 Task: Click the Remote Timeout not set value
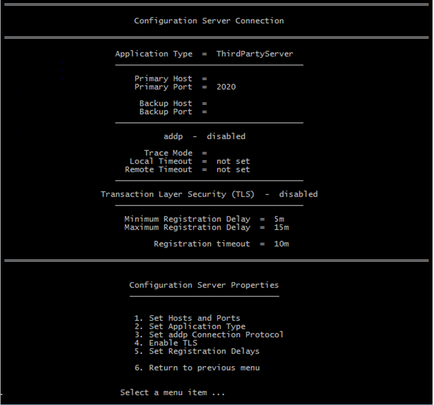click(233, 170)
